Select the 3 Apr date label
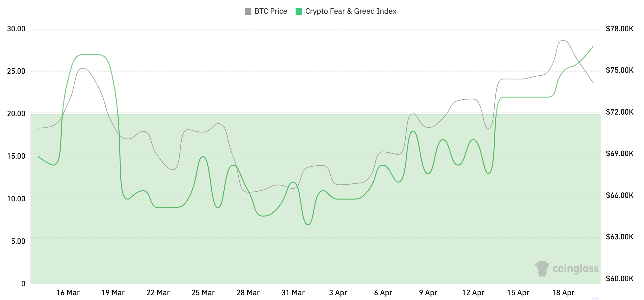644x300 pixels. pyautogui.click(x=338, y=293)
